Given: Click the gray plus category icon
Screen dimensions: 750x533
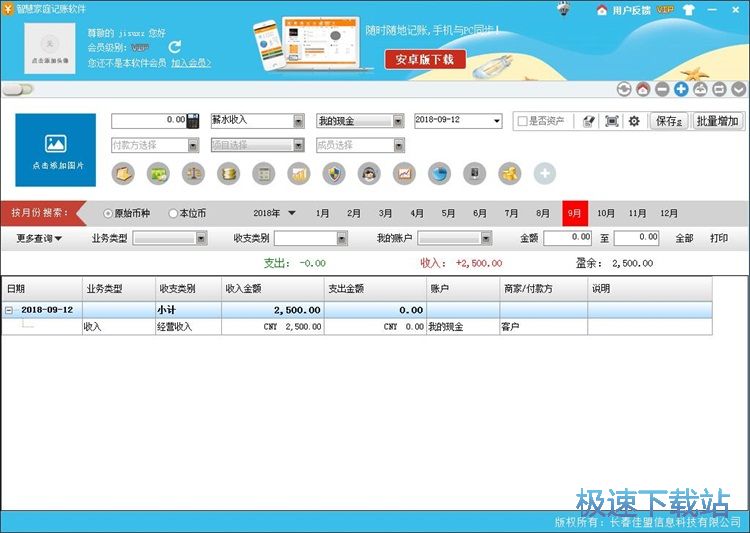Looking at the screenshot, I should point(545,174).
